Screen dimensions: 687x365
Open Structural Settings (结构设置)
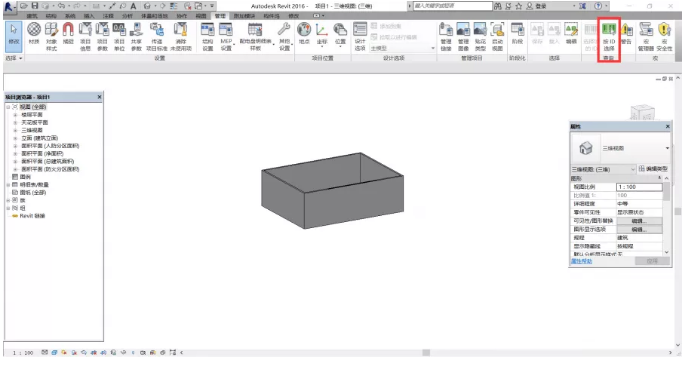[x=208, y=36]
